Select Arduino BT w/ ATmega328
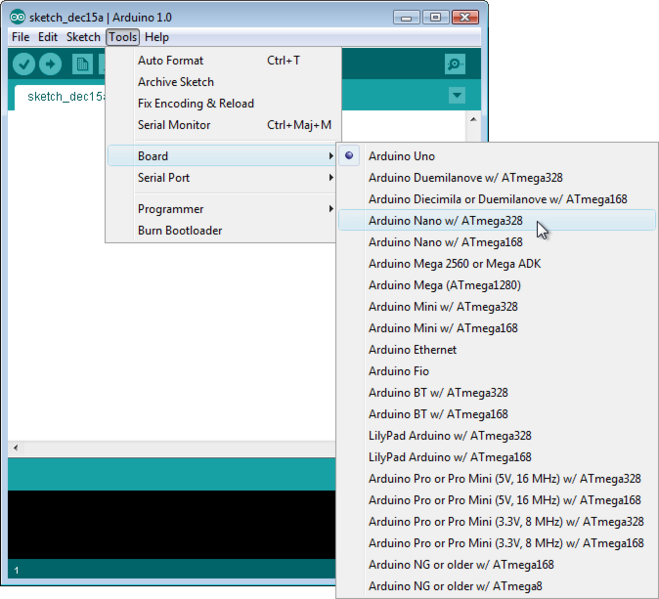Image resolution: width=659 pixels, height=599 pixels. (497, 393)
